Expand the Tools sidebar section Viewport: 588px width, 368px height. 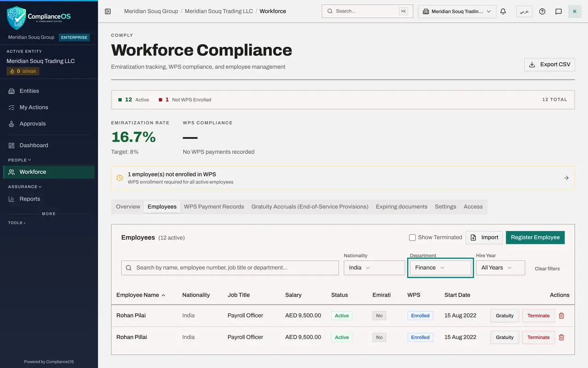click(17, 223)
